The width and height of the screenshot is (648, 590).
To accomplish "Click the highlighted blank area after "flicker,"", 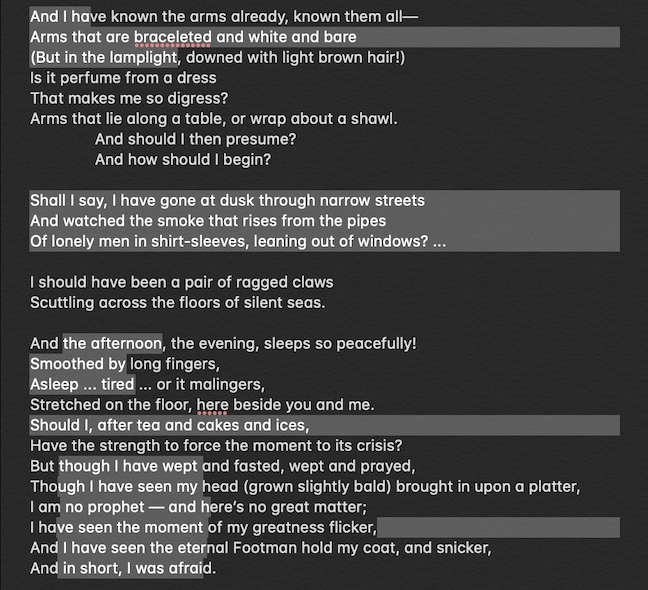I will [498, 528].
